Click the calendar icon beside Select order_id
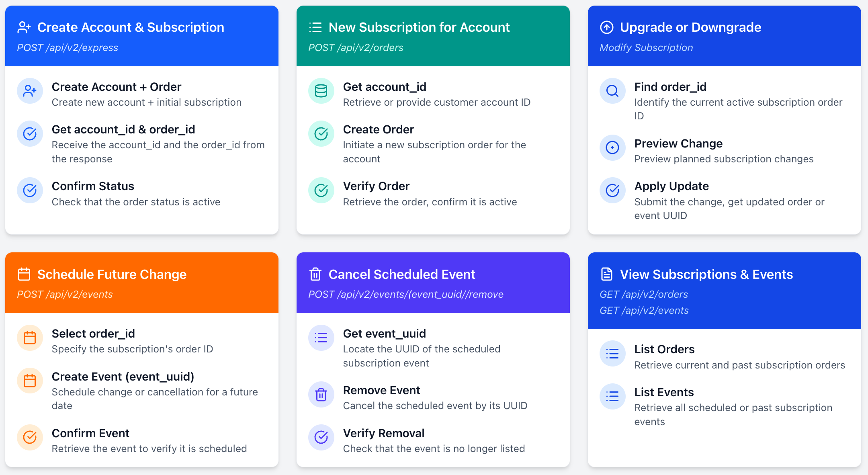 coord(30,338)
